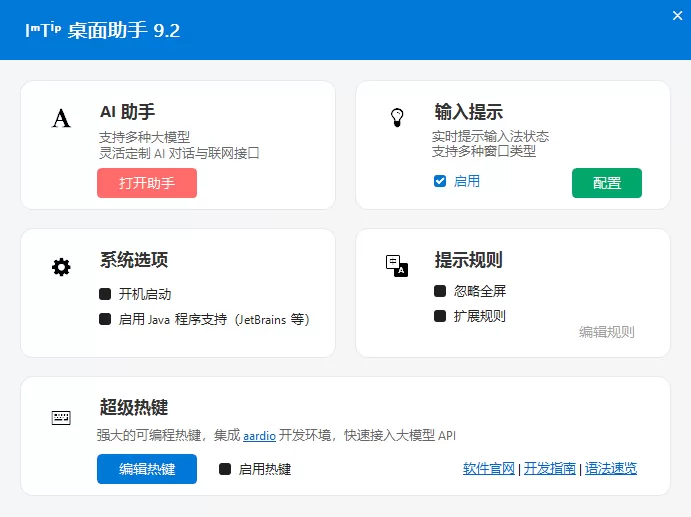Screen dimensions: 691x517
Task: Enable the 扩展规则 checkbox
Action: 440,316
